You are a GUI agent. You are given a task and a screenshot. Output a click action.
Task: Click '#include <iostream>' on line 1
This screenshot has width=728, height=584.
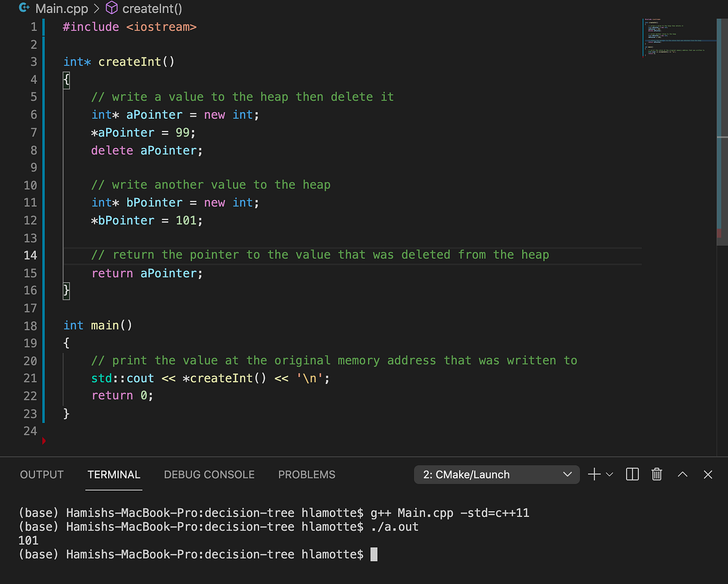(129, 27)
